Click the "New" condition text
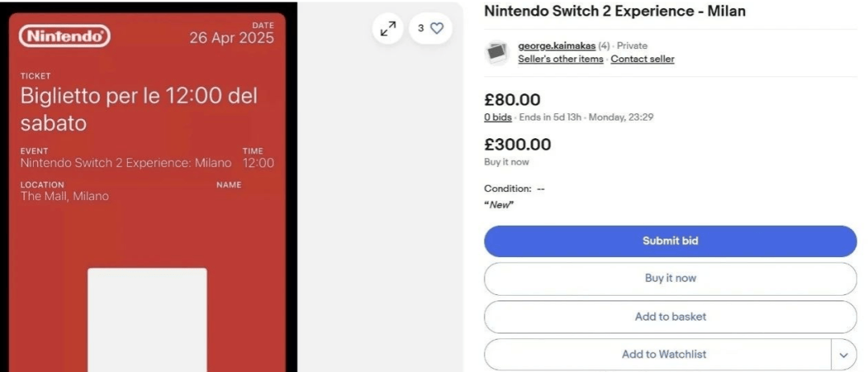Viewport: 868px width, 372px height. 499,204
